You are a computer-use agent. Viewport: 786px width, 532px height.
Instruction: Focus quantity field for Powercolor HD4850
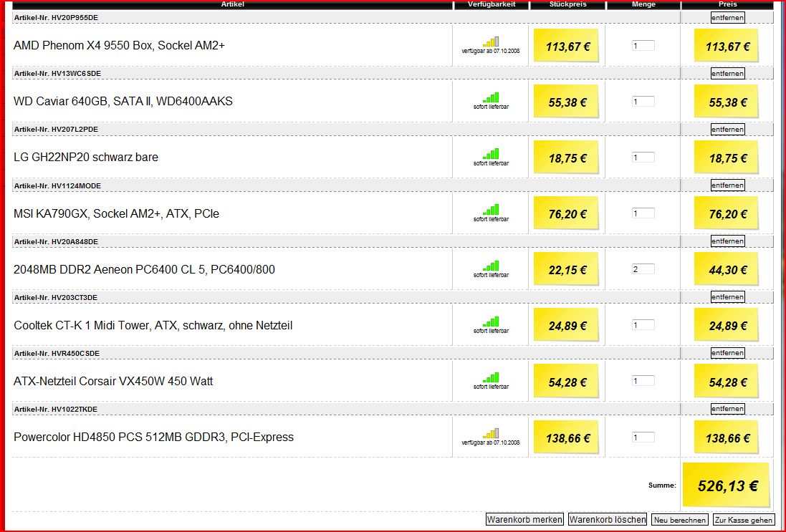[x=643, y=437]
